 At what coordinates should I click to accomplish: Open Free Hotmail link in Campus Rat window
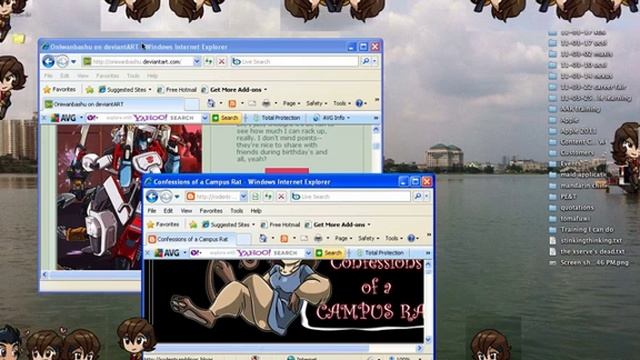[x=280, y=225]
